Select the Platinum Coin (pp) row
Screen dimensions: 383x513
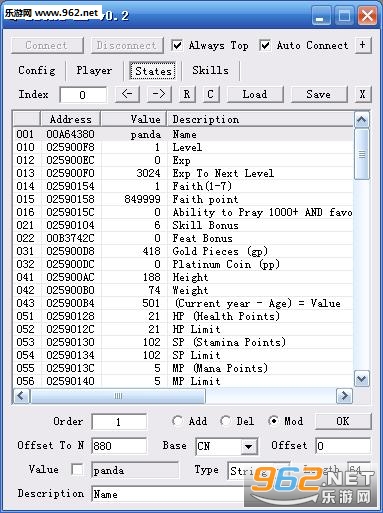point(183,264)
